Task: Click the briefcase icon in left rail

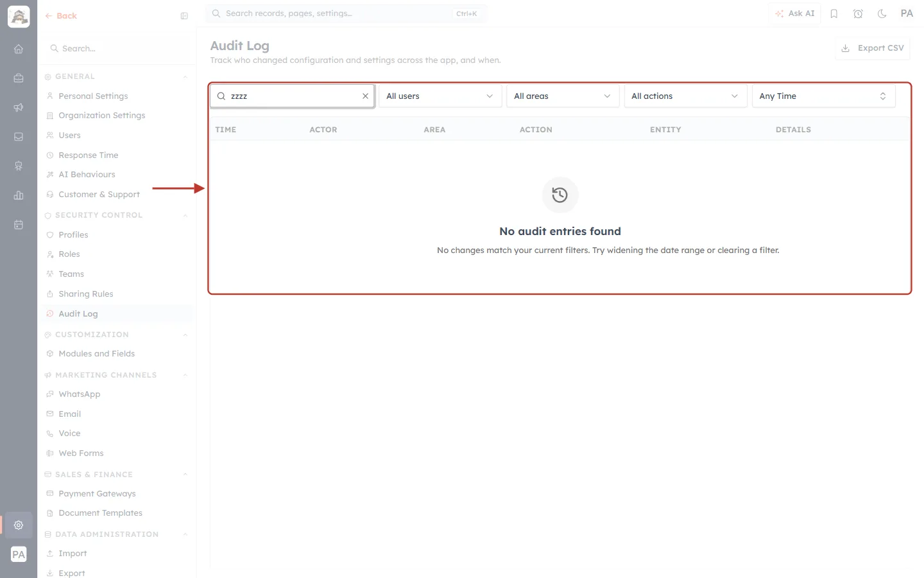Action: coord(19,78)
